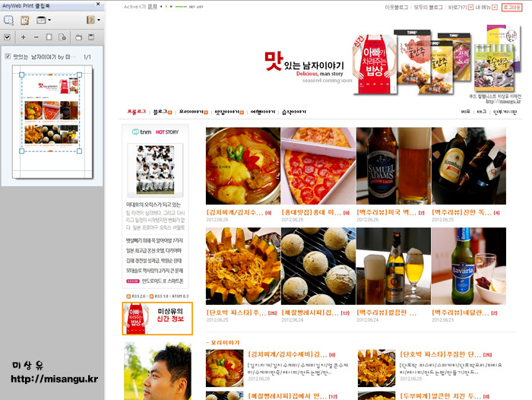
Task: Select the capture-area selection tool in AnyWeb Print
Action: pos(8,21)
